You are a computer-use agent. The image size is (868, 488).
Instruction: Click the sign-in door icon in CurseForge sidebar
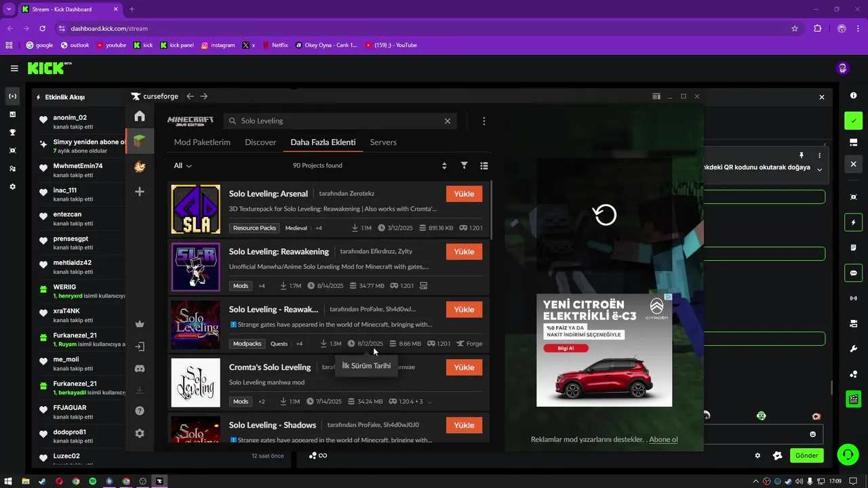pos(140,346)
